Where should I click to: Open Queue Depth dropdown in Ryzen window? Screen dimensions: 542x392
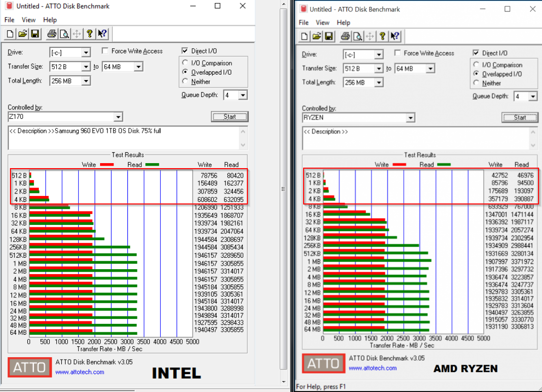[533, 97]
